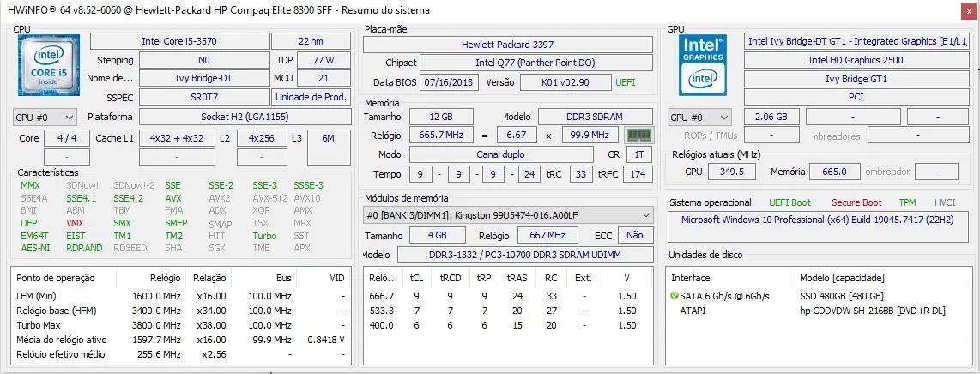Click the memory multiplier 6.67 field
Image resolution: width=980 pixels, height=374 pixels.
click(x=517, y=135)
